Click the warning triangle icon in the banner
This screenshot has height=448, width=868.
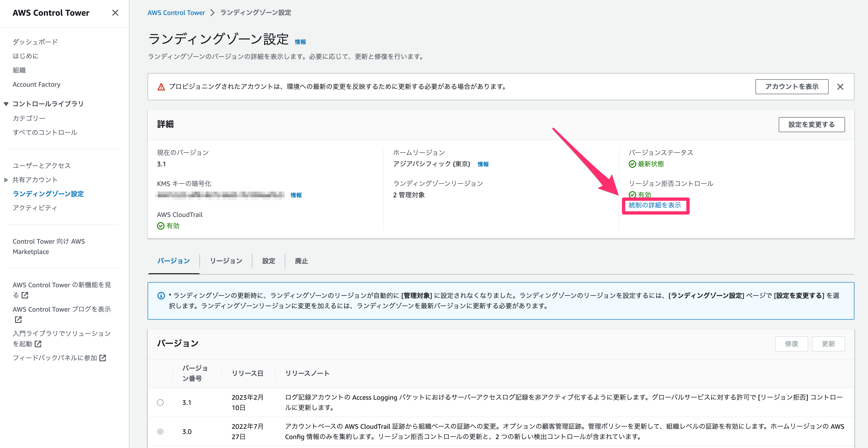(161, 87)
